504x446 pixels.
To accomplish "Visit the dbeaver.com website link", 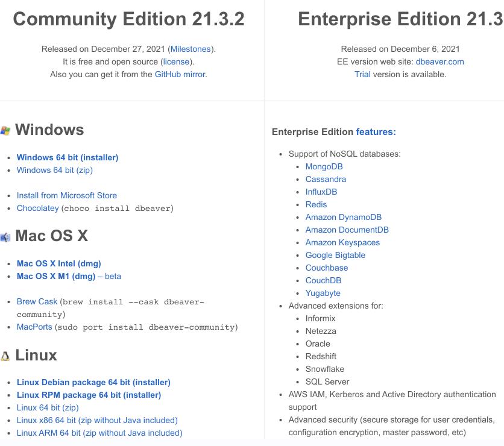I will [x=439, y=61].
